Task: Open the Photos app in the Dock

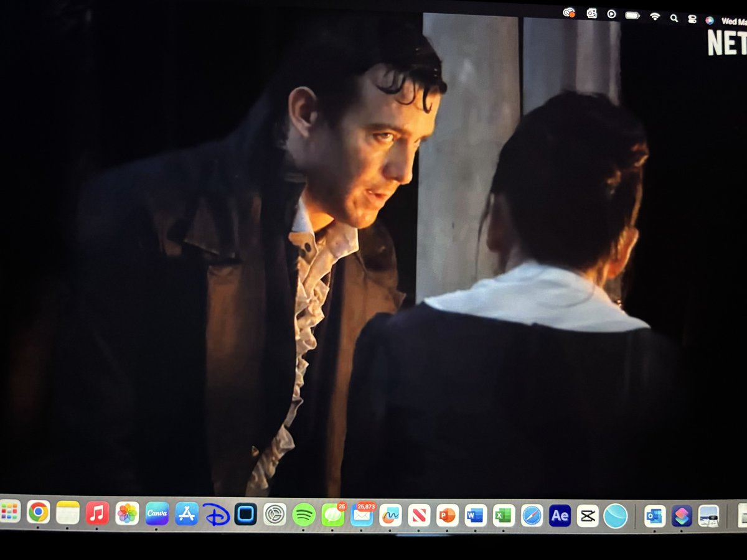Action: (x=127, y=513)
